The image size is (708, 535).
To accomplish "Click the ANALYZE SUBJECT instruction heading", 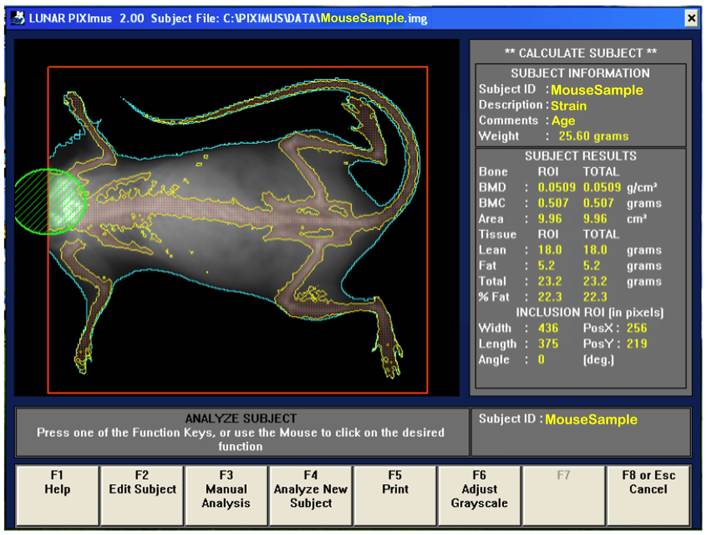I will point(241,419).
